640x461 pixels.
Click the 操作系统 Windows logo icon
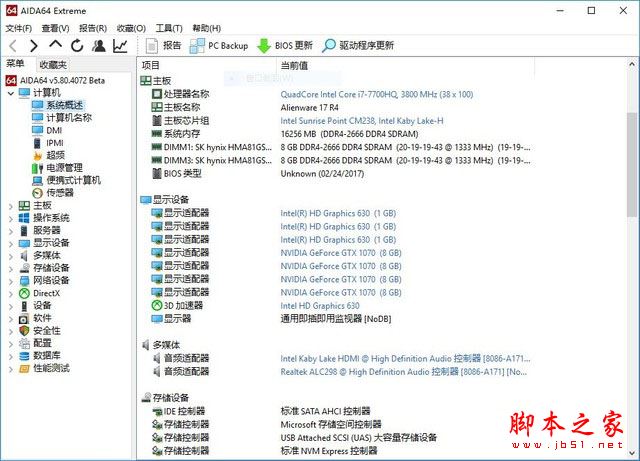click(24, 218)
